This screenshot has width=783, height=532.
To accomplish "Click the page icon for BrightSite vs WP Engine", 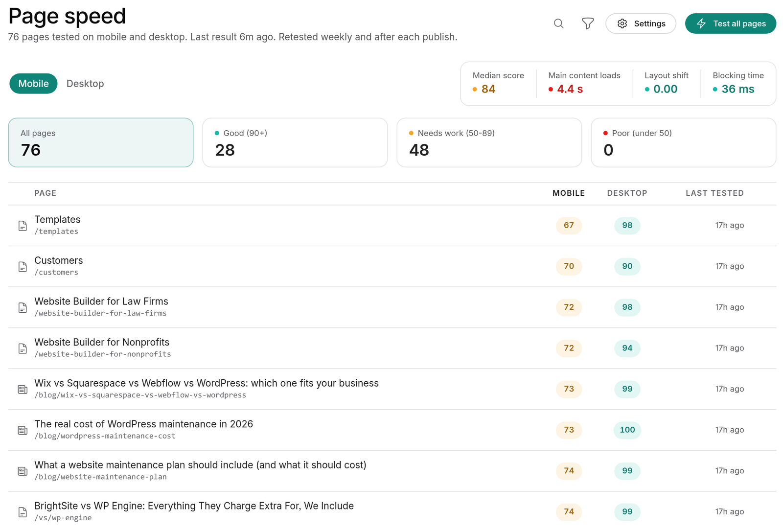I will click(x=23, y=512).
